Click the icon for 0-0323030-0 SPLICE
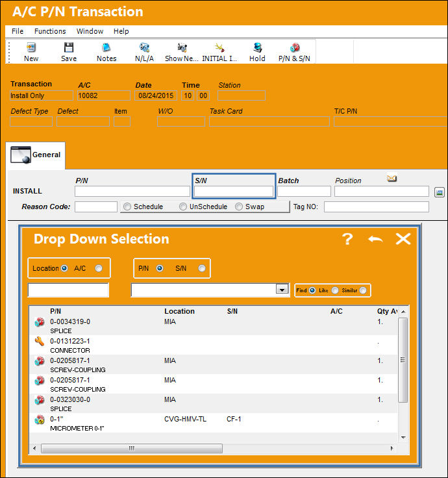 pyautogui.click(x=40, y=400)
